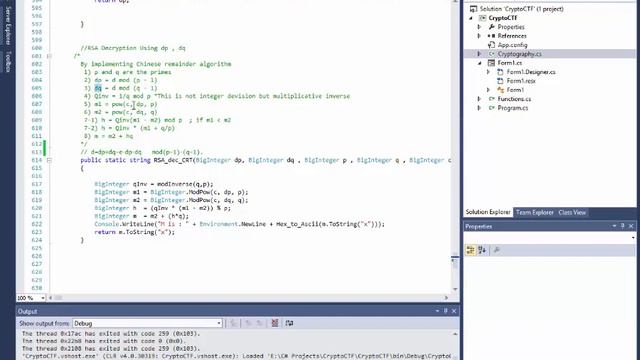Collapse the Form1.cs node

coord(480,63)
